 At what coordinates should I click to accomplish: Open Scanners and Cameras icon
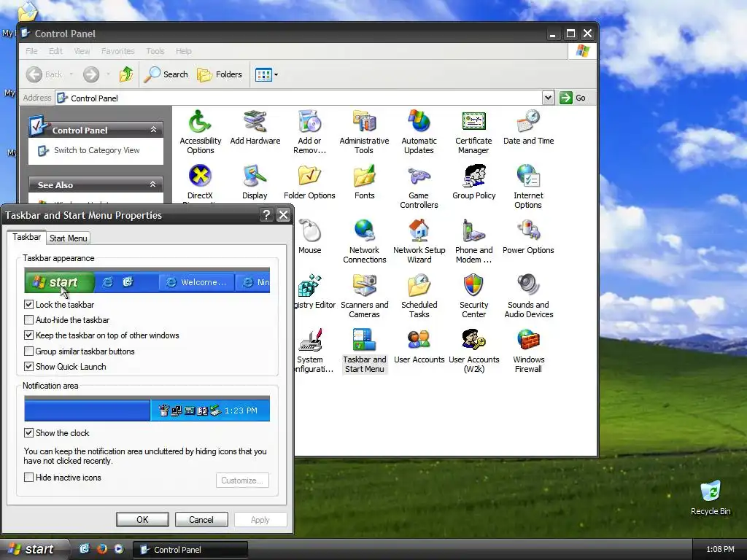coord(365,296)
